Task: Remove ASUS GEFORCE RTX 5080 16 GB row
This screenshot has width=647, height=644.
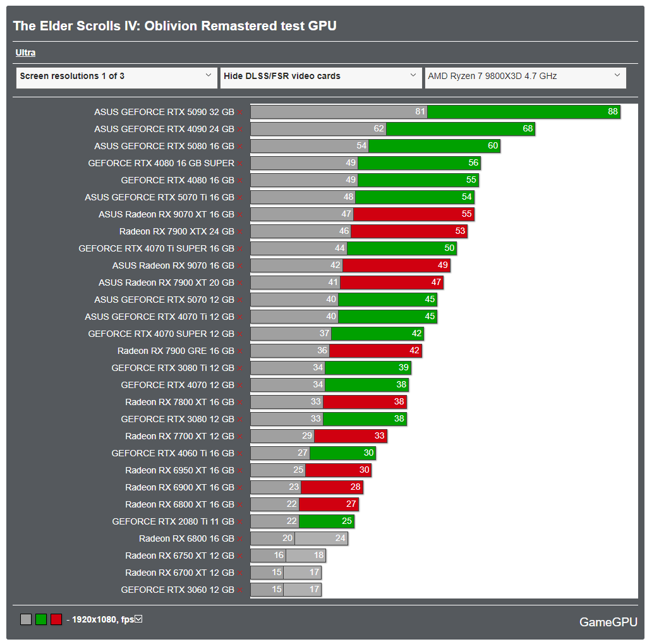Action: pos(240,147)
